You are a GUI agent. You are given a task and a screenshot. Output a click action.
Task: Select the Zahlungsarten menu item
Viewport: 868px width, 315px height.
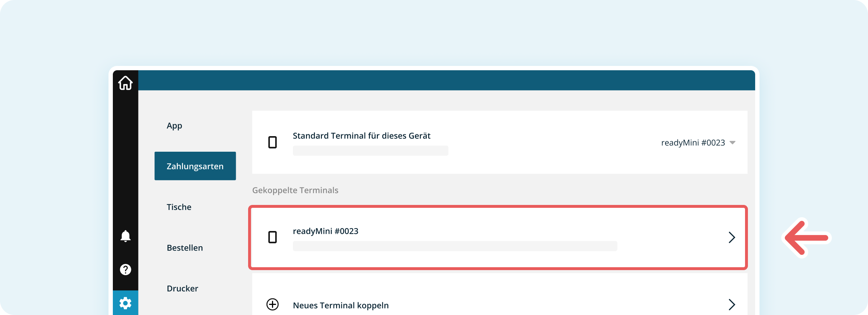pos(195,166)
